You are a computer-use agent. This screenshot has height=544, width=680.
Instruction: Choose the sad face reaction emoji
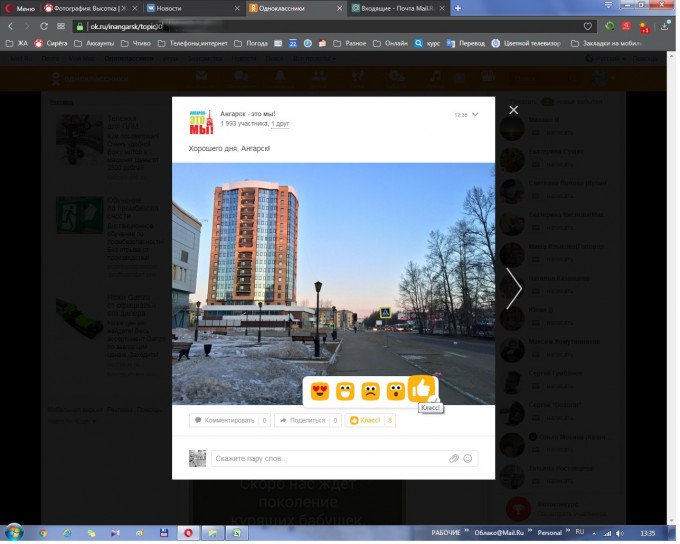pyautogui.click(x=370, y=391)
